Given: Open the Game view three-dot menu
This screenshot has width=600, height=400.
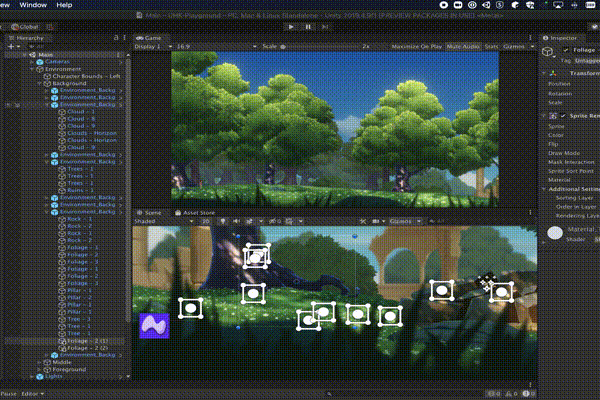Looking at the screenshot, I should [x=530, y=38].
